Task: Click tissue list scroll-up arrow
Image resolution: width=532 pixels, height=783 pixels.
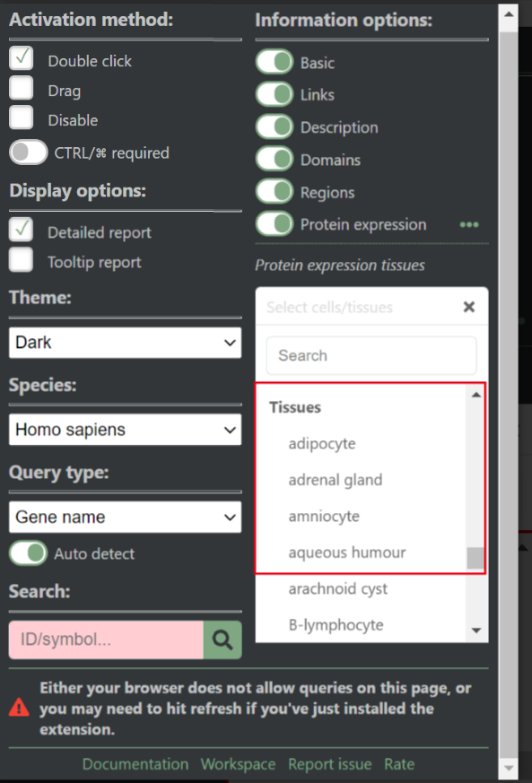Action: tap(476, 395)
